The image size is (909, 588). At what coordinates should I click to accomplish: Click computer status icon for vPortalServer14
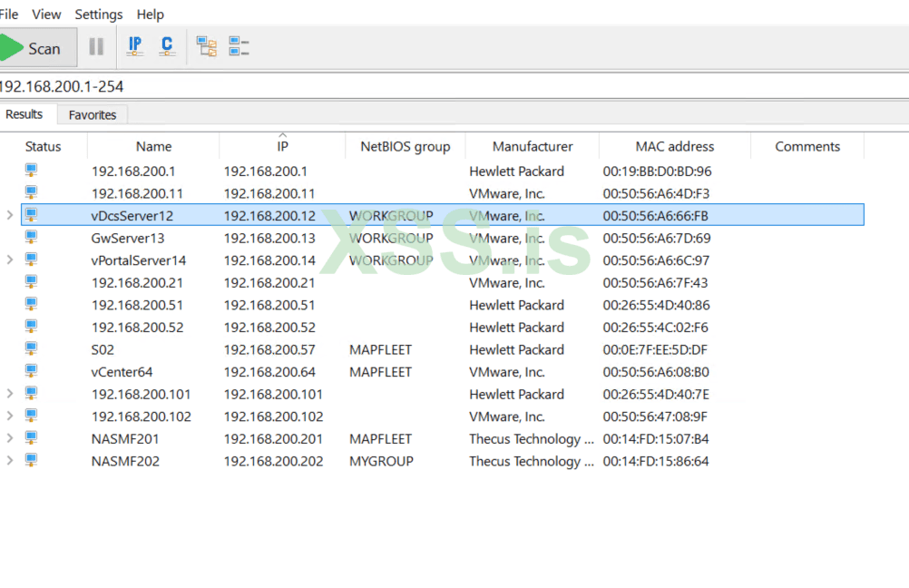coord(32,260)
